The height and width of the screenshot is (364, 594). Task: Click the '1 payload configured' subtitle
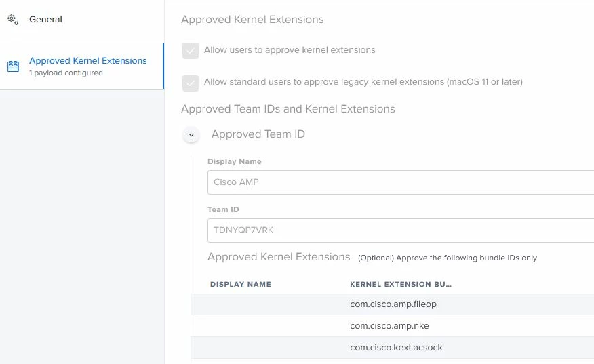[66, 73]
